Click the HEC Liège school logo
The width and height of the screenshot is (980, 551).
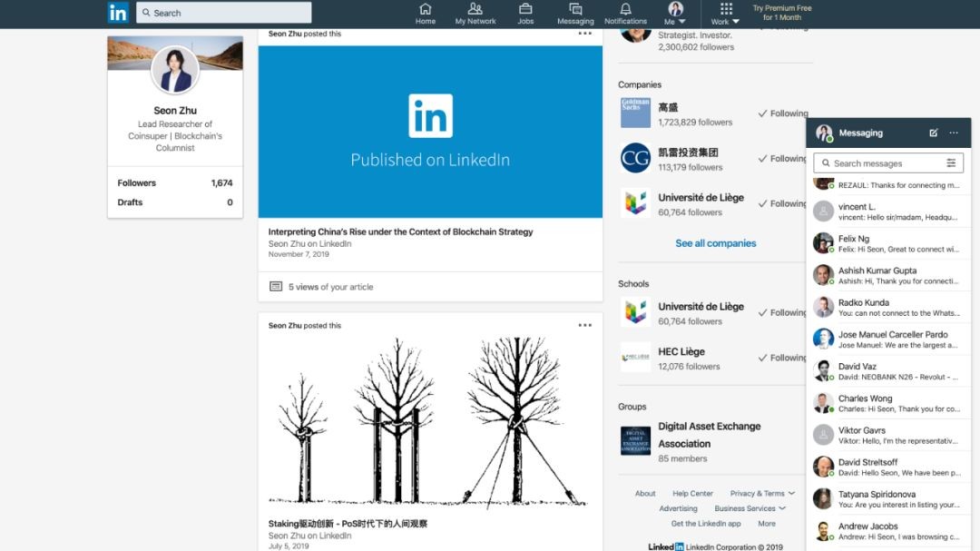click(x=635, y=357)
